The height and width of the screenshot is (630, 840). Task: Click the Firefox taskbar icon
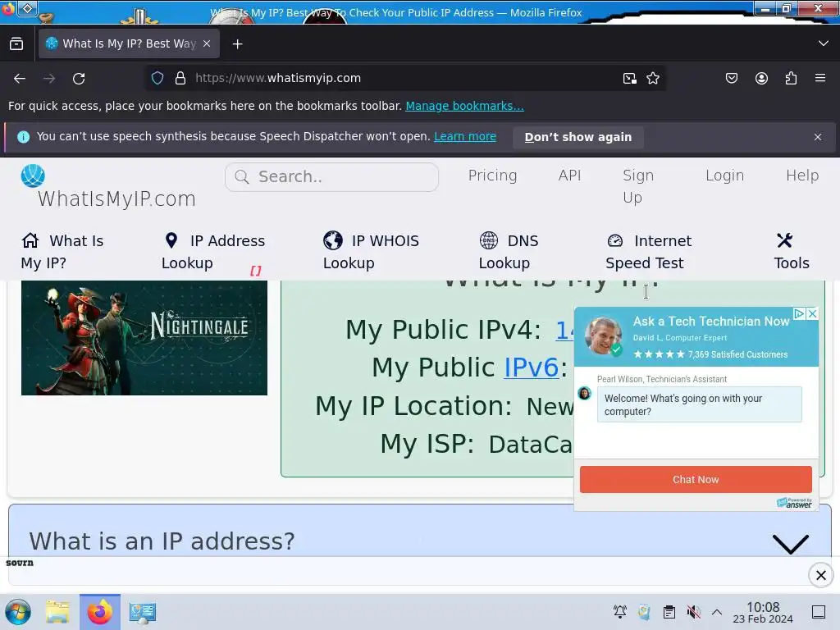pos(99,612)
